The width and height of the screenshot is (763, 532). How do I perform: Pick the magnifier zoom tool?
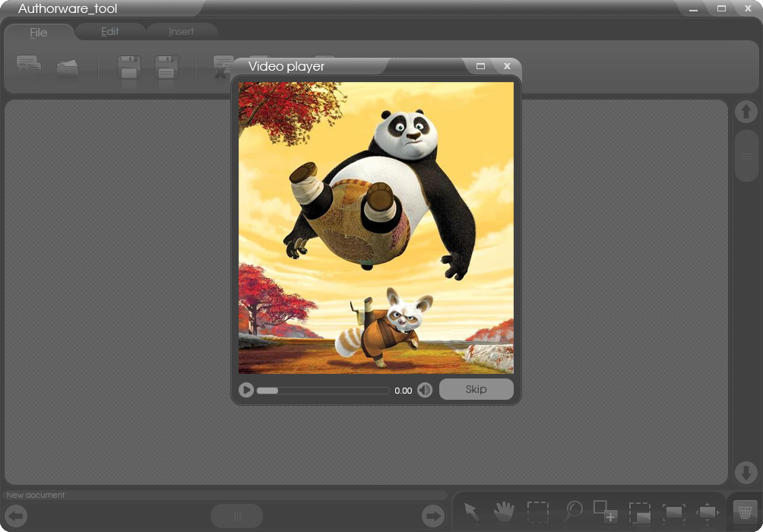(x=571, y=511)
